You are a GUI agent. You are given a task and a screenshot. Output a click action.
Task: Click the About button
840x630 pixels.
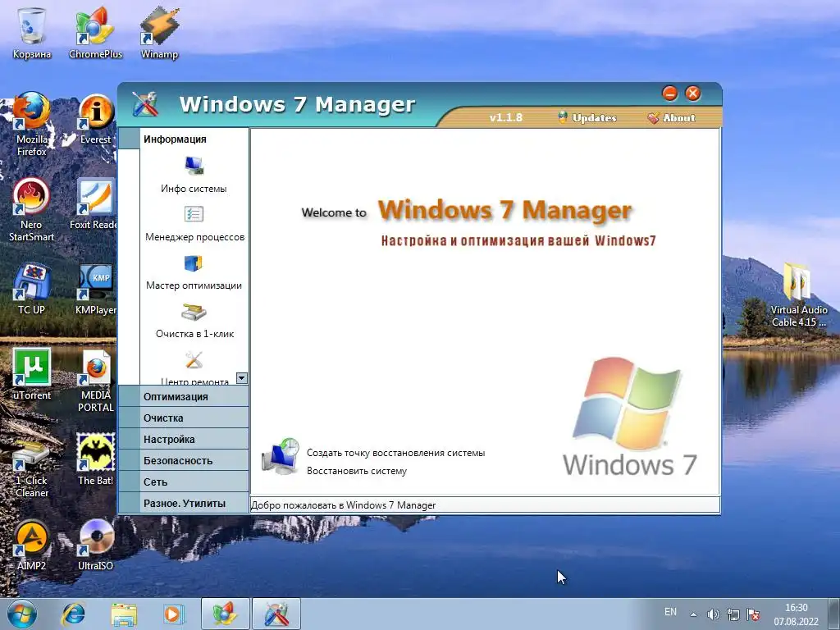(x=671, y=118)
